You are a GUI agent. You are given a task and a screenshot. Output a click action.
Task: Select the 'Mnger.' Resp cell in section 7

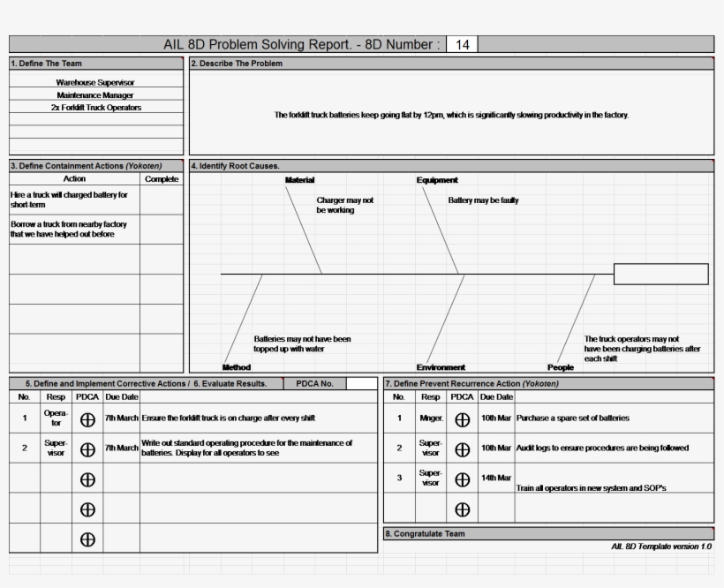[x=431, y=418]
